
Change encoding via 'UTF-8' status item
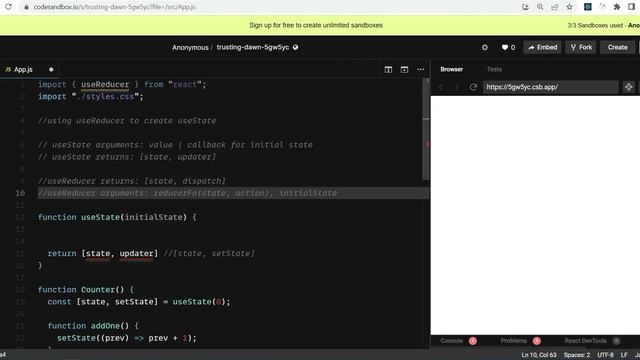(x=605, y=355)
